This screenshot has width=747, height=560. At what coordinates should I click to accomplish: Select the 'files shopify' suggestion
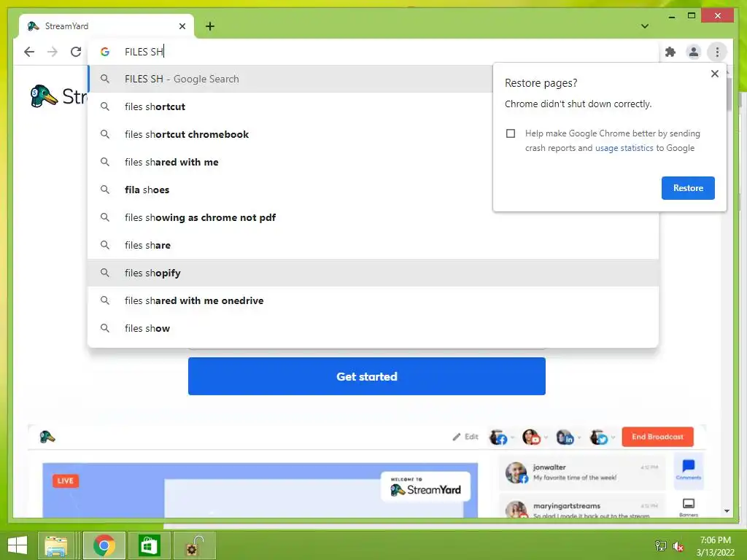[x=373, y=273]
